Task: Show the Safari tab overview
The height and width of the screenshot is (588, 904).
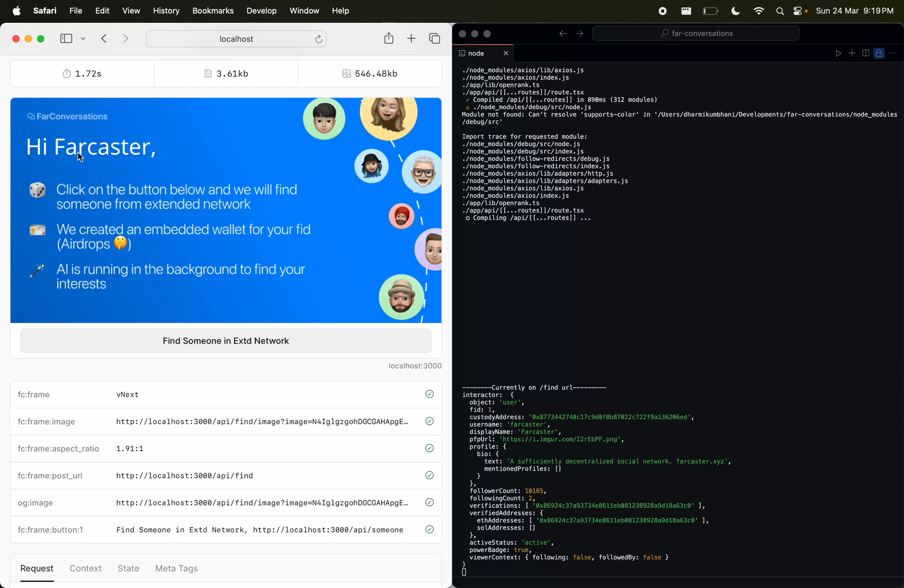Action: tap(435, 39)
